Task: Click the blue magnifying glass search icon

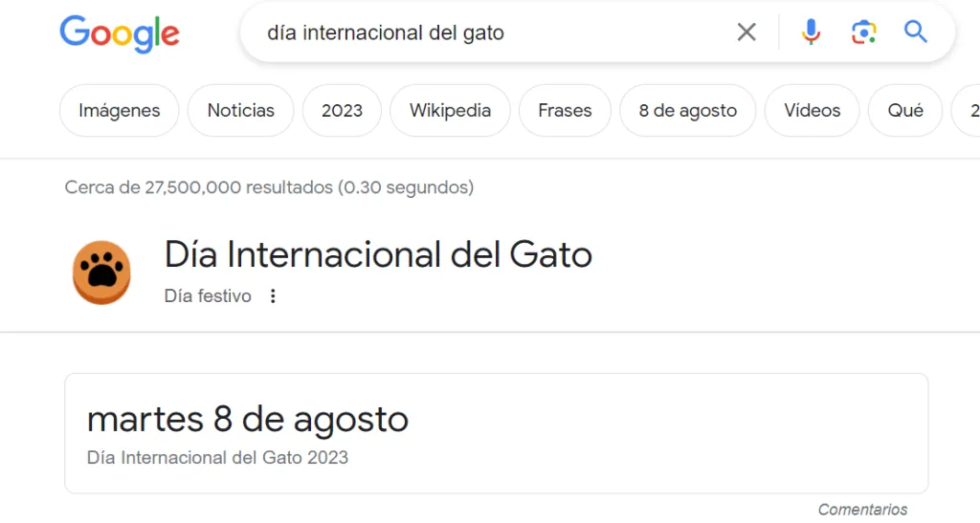Action: click(x=916, y=33)
